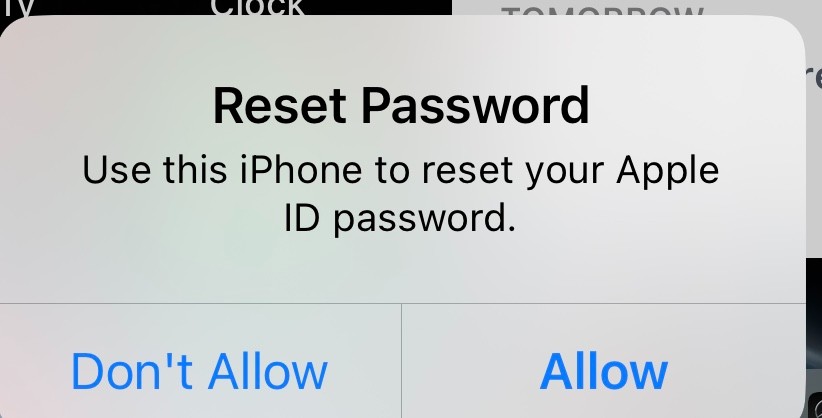Click the word iPhone in the message
This screenshot has height=418, width=822.
301,170
